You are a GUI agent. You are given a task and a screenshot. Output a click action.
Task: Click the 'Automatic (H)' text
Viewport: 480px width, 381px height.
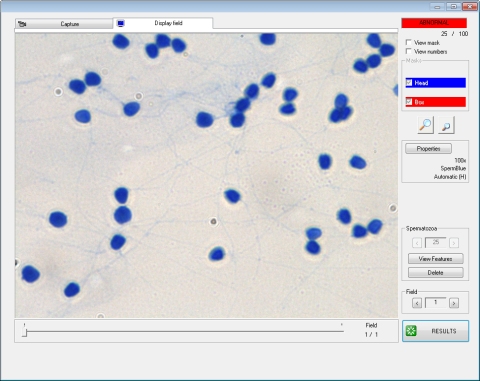pyautogui.click(x=450, y=177)
